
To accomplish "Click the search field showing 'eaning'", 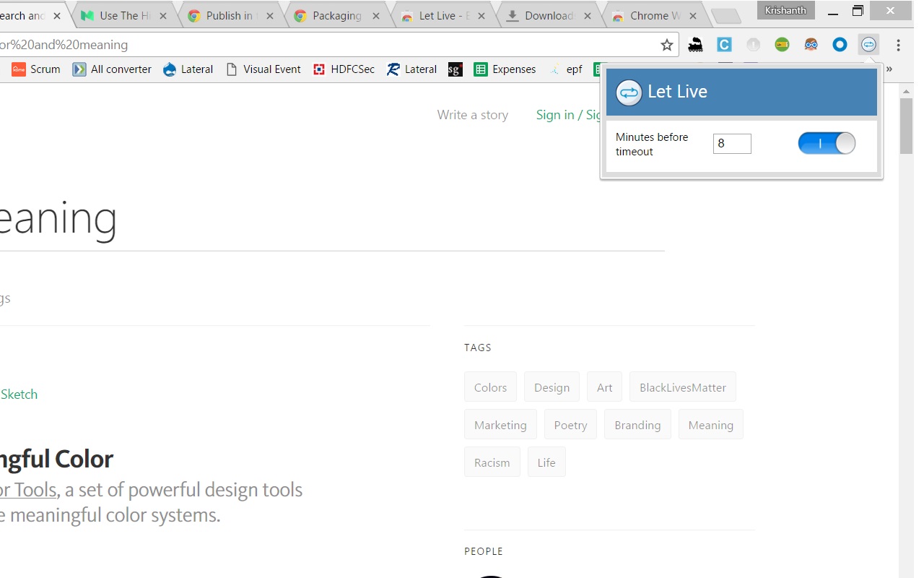I will [332, 219].
